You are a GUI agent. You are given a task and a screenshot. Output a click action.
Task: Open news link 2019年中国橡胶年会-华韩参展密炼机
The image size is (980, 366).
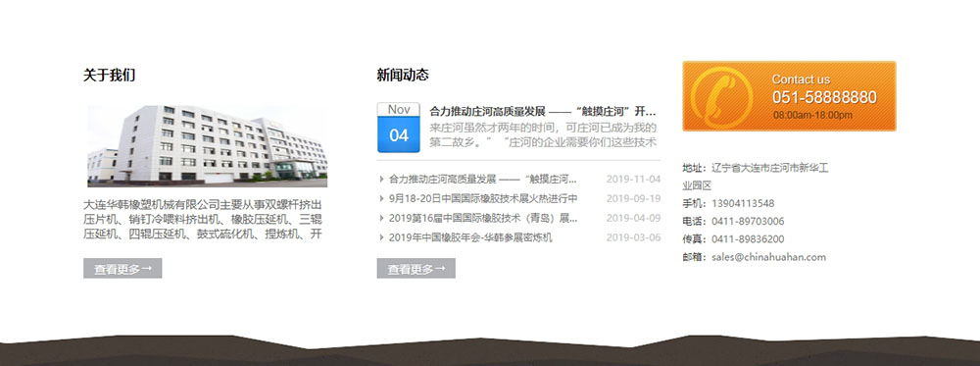click(470, 237)
